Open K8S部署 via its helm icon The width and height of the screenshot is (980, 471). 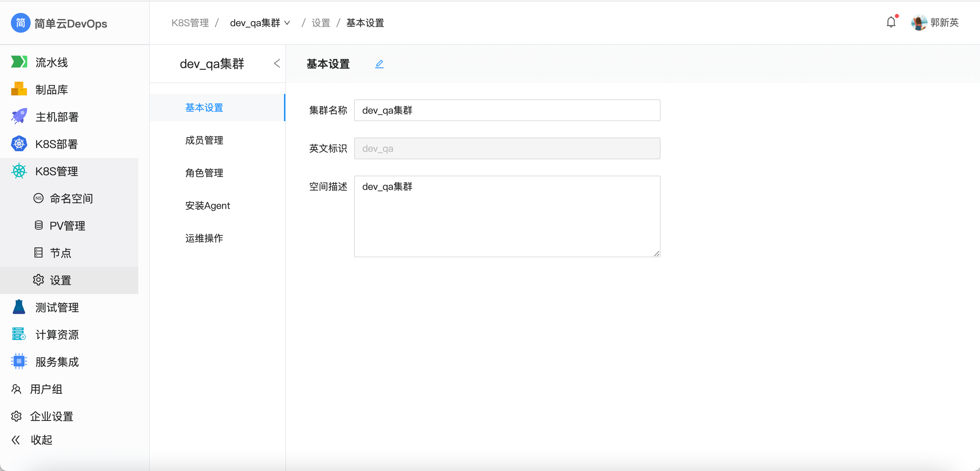(x=19, y=144)
